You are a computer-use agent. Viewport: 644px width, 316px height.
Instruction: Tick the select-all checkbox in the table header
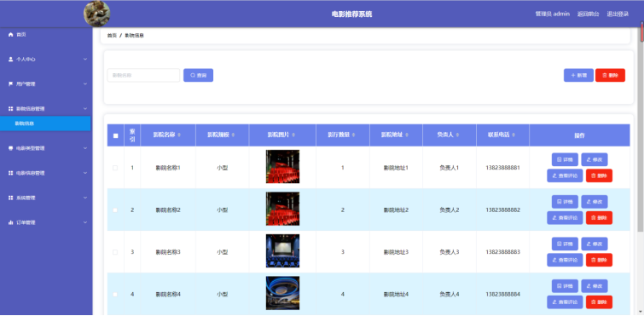click(115, 135)
